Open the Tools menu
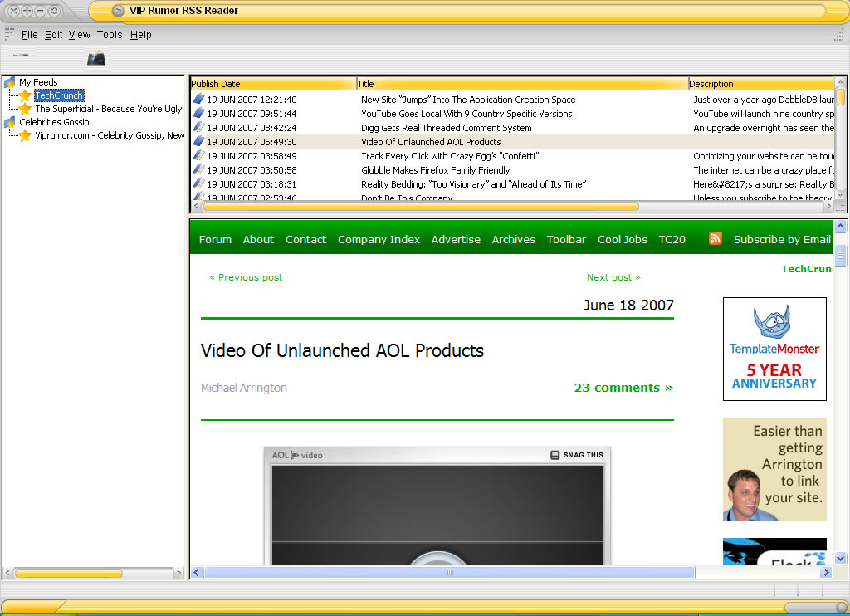The width and height of the screenshot is (850, 616). (x=110, y=35)
